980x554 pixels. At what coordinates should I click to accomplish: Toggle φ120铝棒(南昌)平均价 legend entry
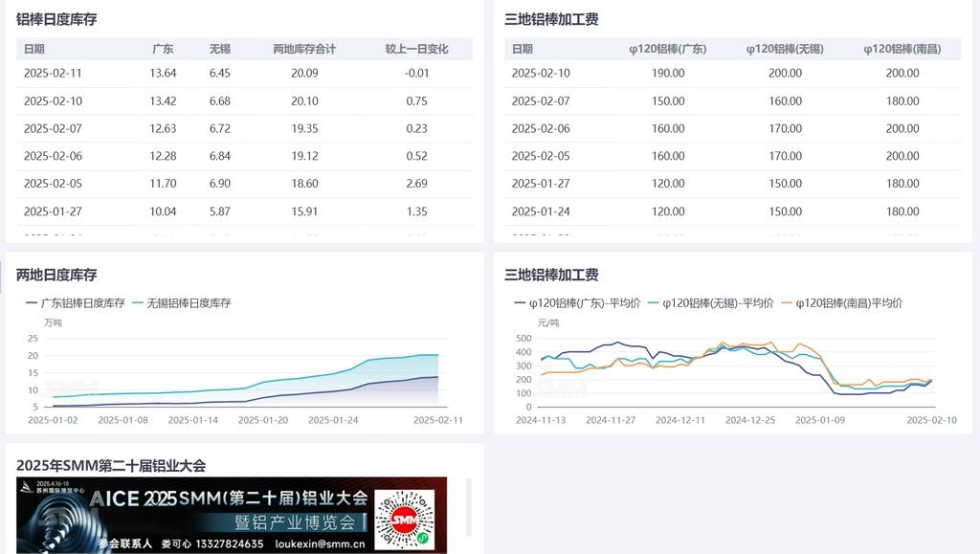click(841, 302)
